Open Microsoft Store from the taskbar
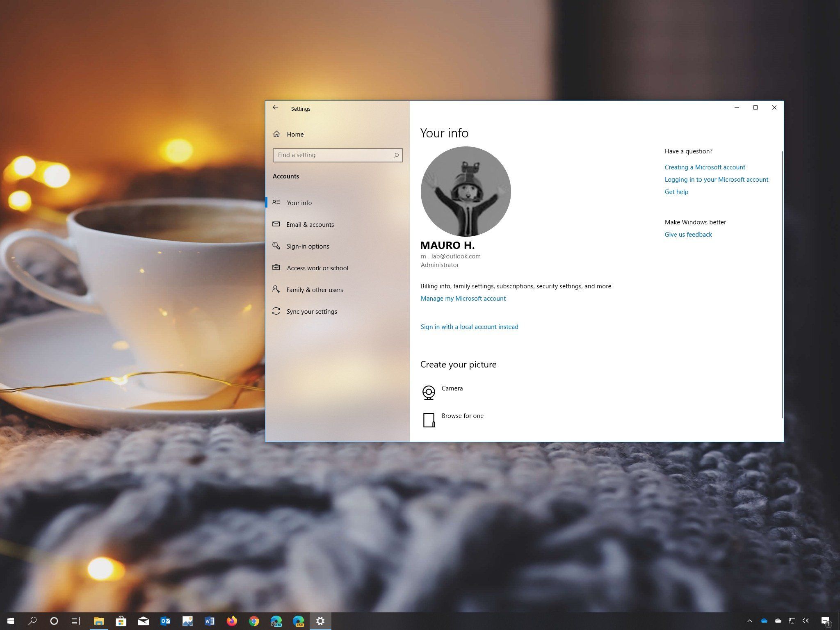 tap(121, 621)
